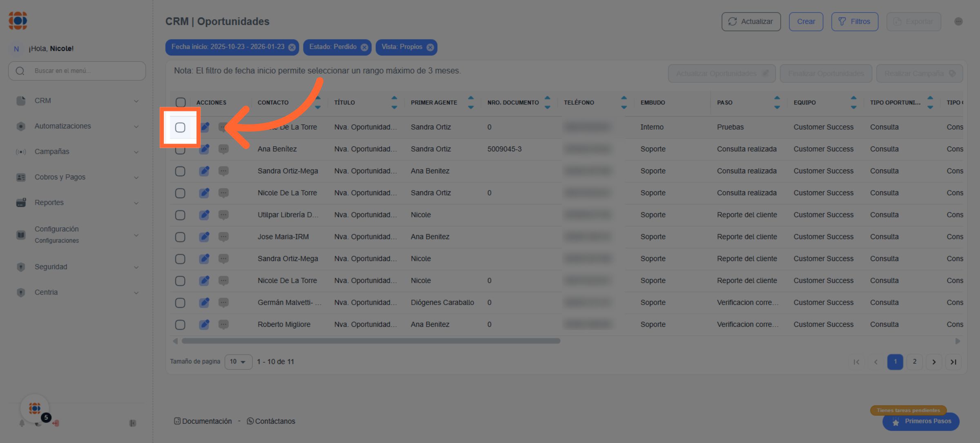The image size is (980, 443).
Task: Click the horizontal table scrollbar
Action: point(370,341)
